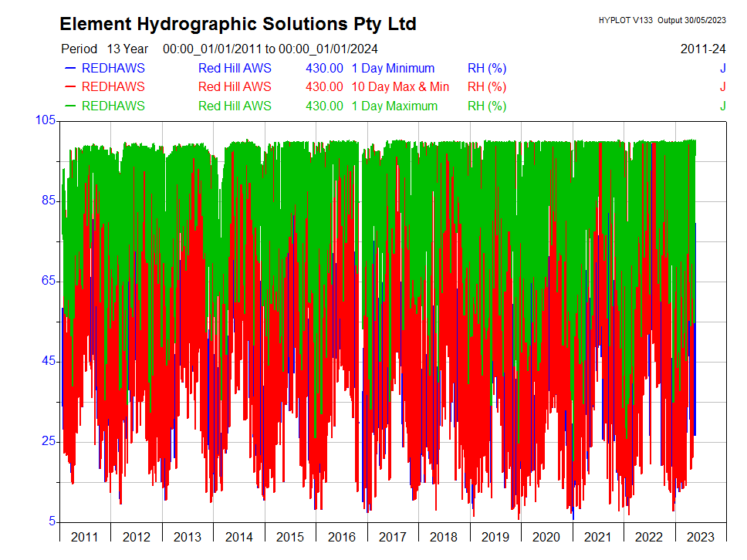
Task: Click the red 'Red Hill AWS' station name
Action: tap(235, 86)
